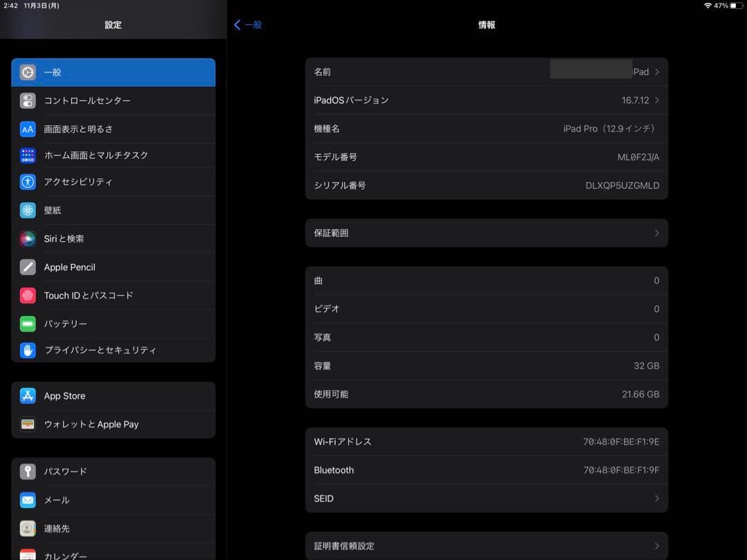Expand the 保証範囲 row
The image size is (747, 560).
pos(486,233)
